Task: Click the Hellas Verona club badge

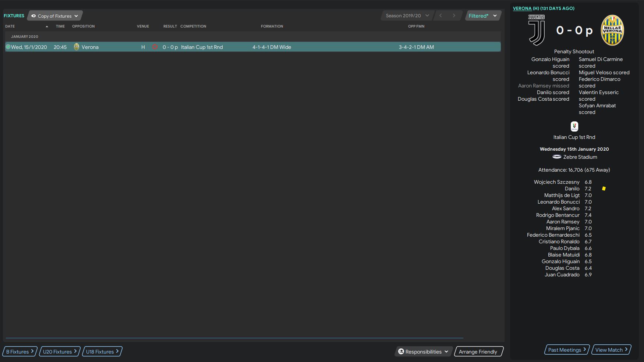Action: tap(612, 30)
